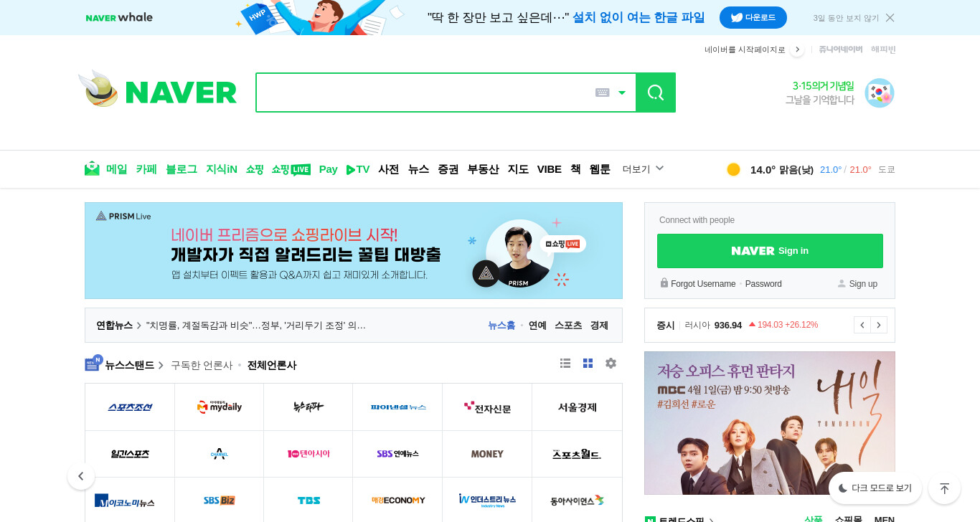The image size is (980, 522).
Task: Open Newsstand settings gear icon
Action: (x=611, y=364)
